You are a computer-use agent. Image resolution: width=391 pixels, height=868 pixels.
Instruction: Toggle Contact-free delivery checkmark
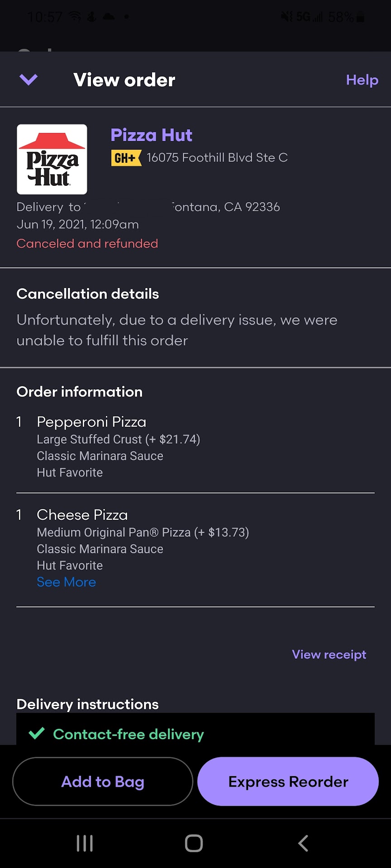(x=37, y=733)
